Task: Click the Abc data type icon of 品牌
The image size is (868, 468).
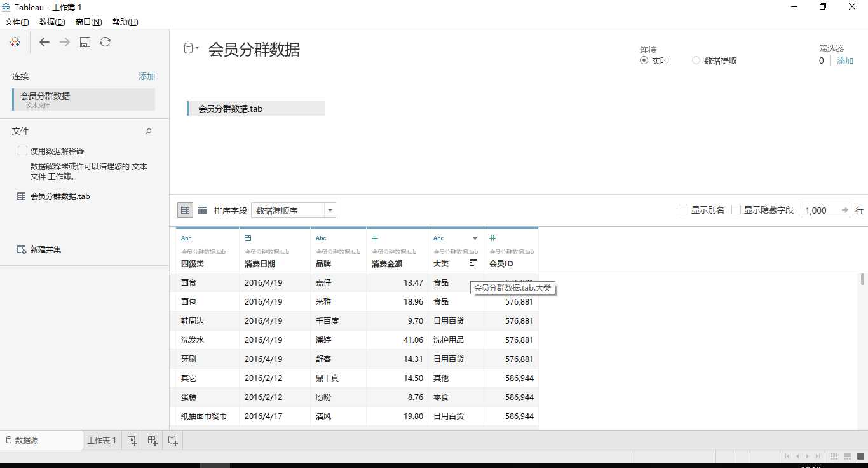Action: (x=321, y=238)
